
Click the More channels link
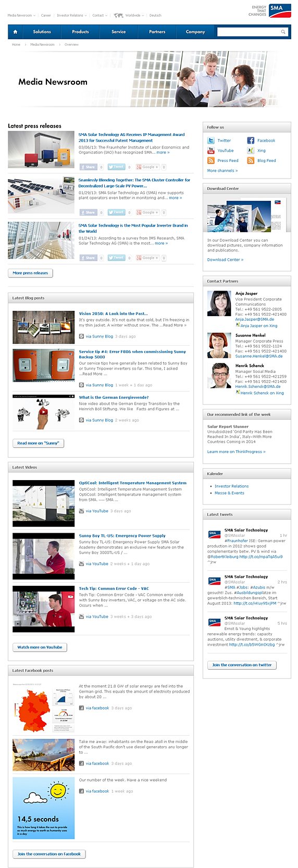[x=222, y=170]
